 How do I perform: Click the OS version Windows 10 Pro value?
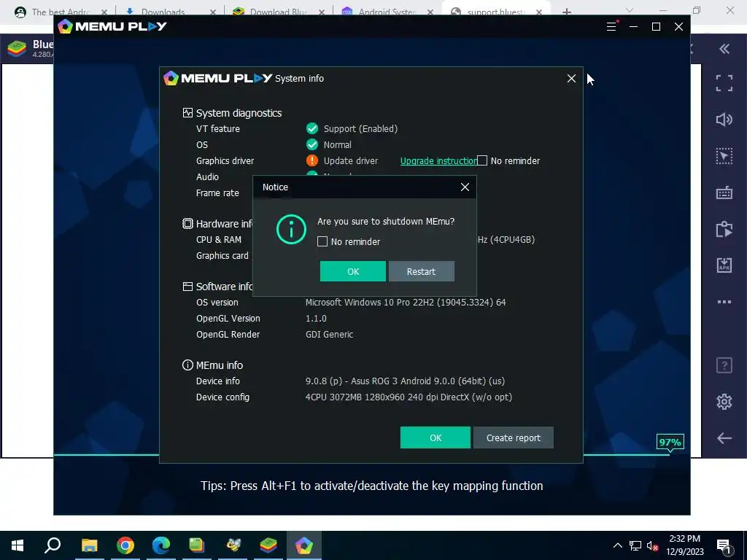point(406,303)
